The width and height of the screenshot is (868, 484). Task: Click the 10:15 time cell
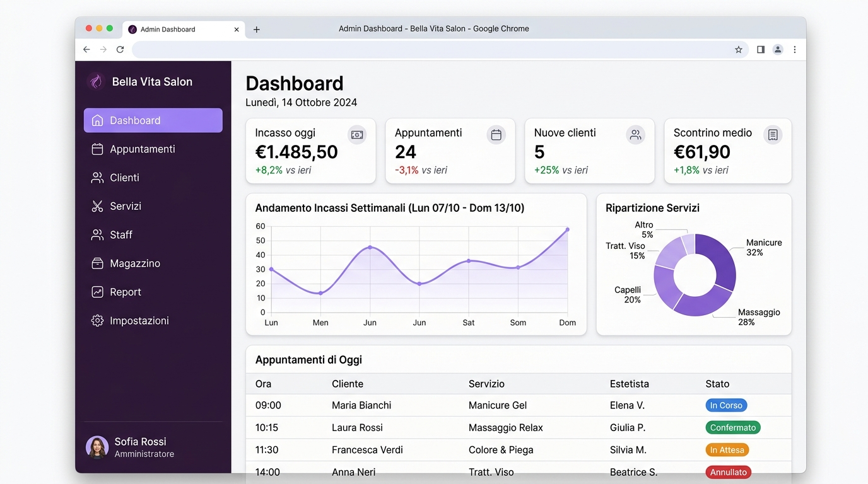pos(267,427)
